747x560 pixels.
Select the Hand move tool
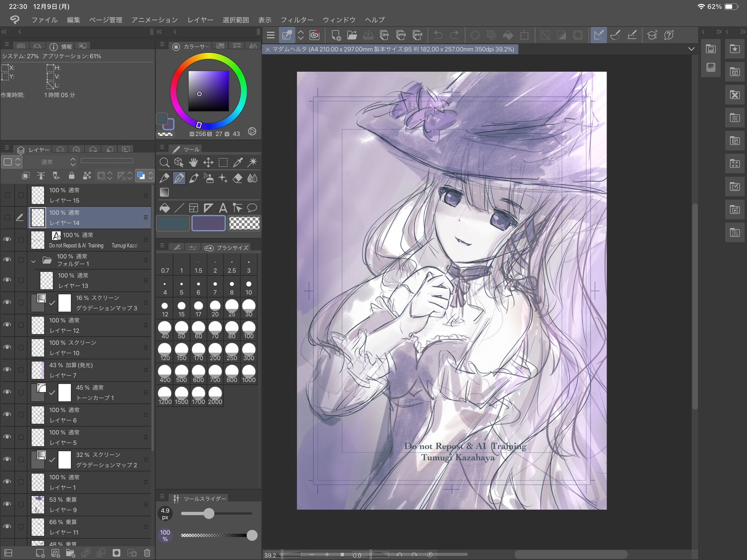193,162
